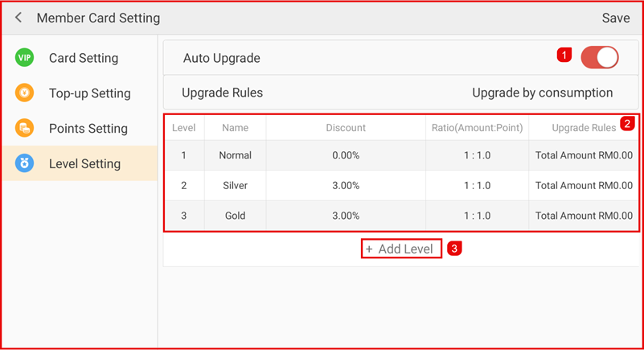Click the green VIP card icon
Screen dimensions: 644x350
[25, 58]
